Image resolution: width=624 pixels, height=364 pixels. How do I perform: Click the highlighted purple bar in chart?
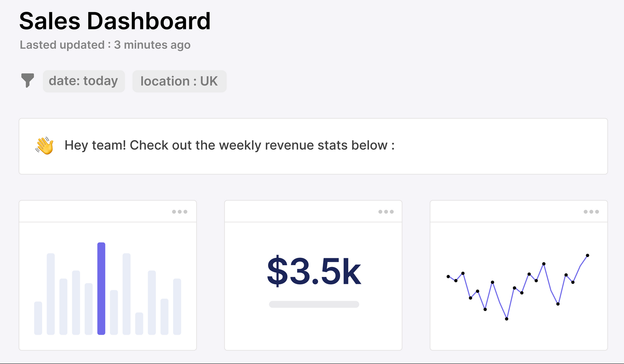101,288
